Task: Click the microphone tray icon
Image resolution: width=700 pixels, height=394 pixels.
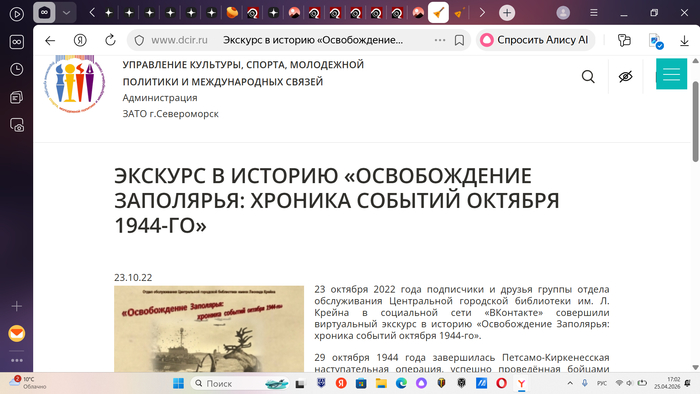Action: click(x=584, y=383)
